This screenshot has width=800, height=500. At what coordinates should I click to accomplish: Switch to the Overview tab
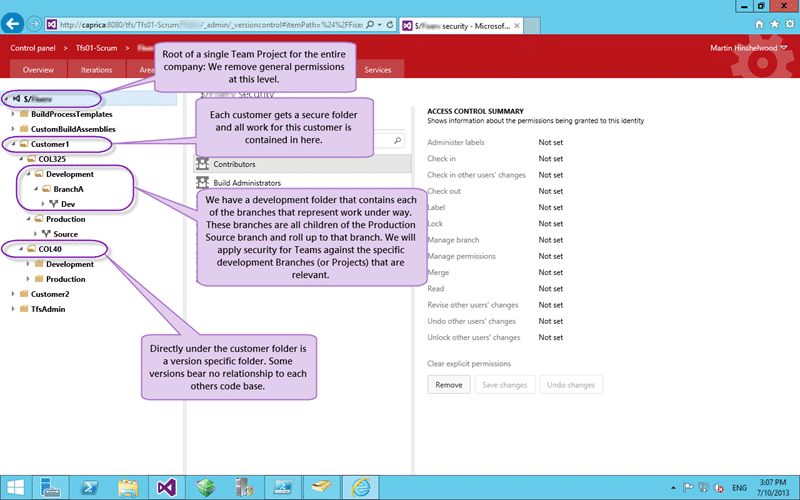pos(38,69)
